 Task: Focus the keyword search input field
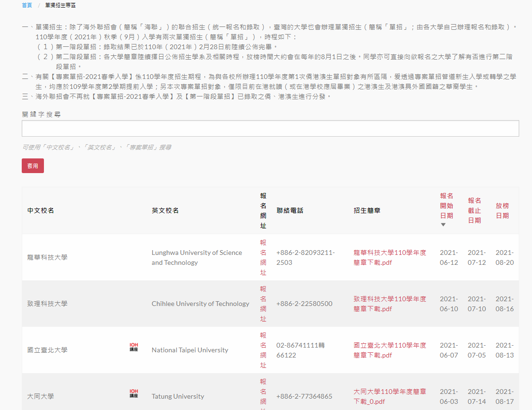click(270, 129)
